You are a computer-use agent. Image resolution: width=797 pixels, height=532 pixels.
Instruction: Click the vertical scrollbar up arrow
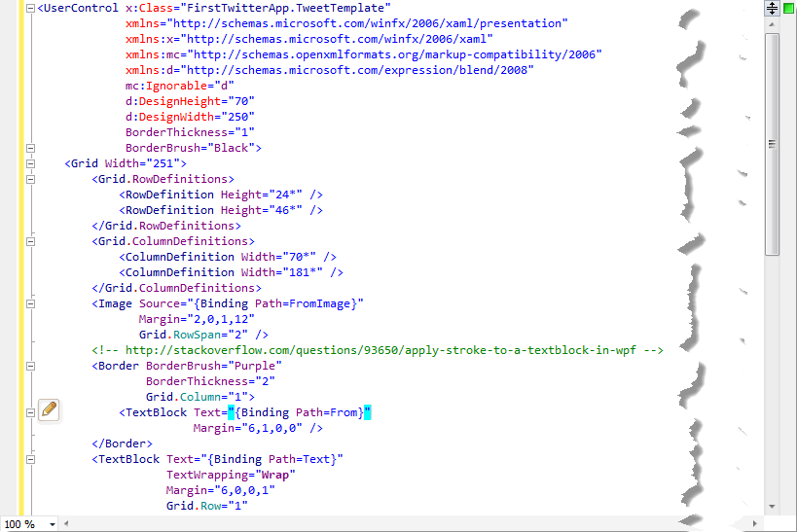(x=772, y=24)
